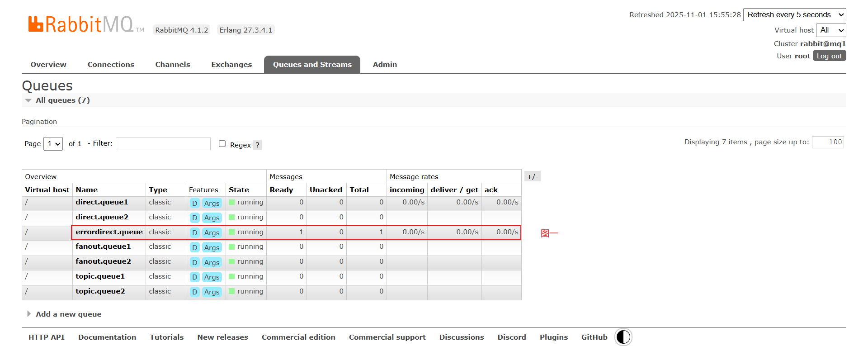Sort by the deliver / get column header

tap(454, 190)
